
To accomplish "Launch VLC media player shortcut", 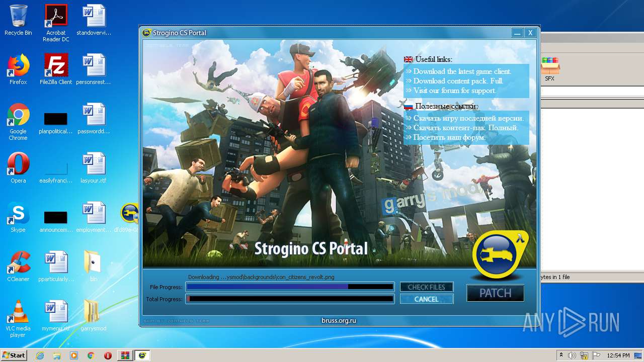I will (18, 319).
